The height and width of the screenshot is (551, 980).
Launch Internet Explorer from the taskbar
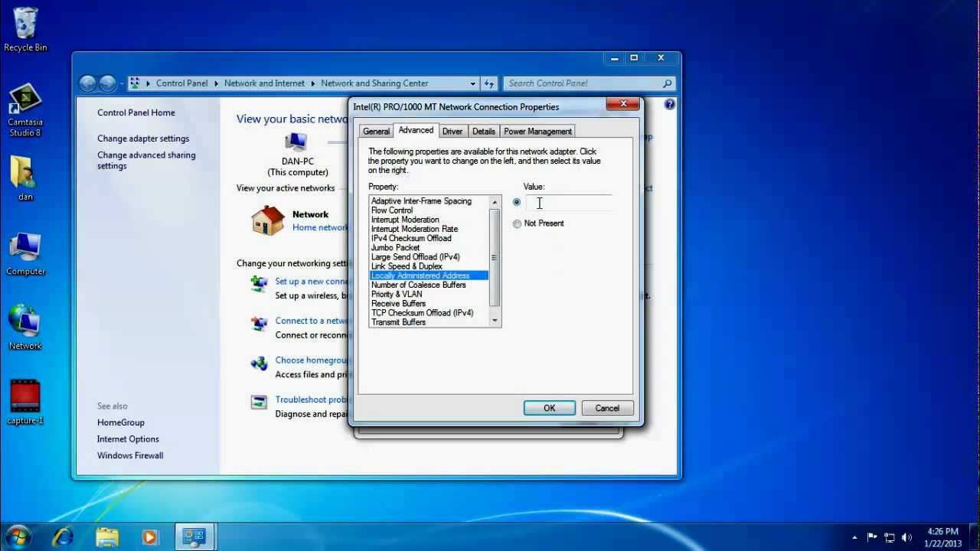tap(64, 537)
